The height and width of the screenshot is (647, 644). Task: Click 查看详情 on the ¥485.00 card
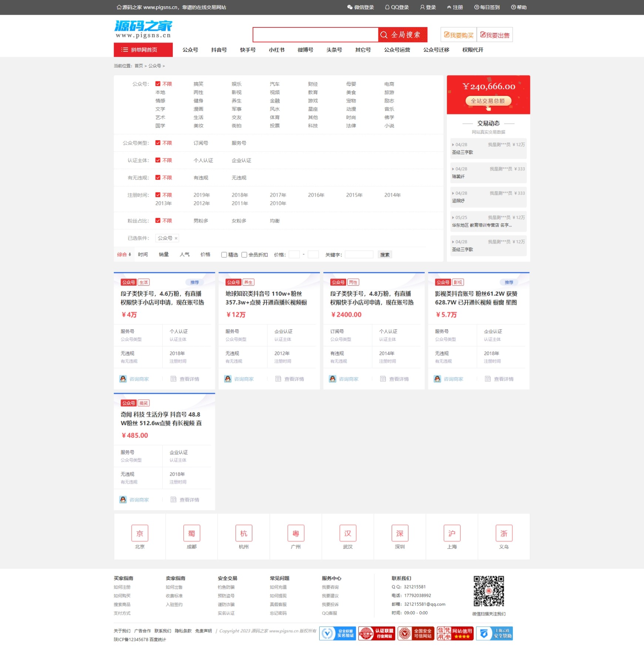click(185, 500)
